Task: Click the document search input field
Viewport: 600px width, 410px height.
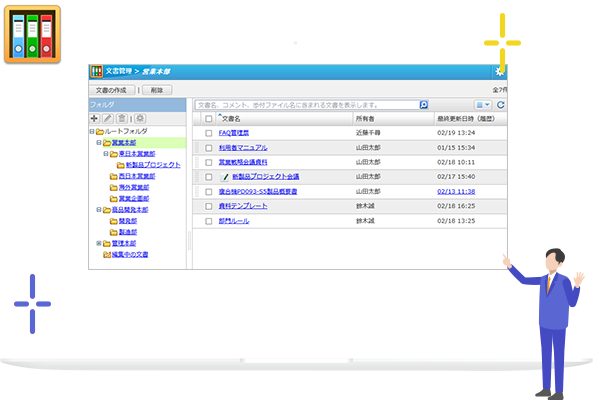Action: point(305,104)
